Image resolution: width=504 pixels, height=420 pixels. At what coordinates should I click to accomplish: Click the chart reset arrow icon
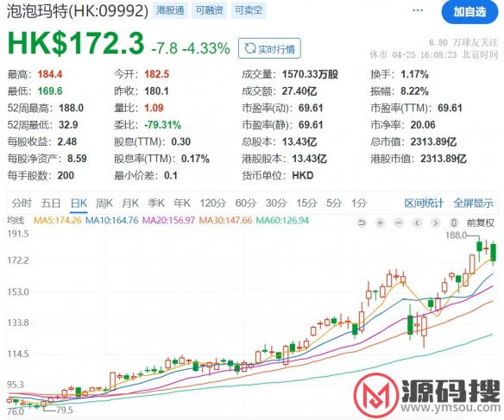(362, 223)
